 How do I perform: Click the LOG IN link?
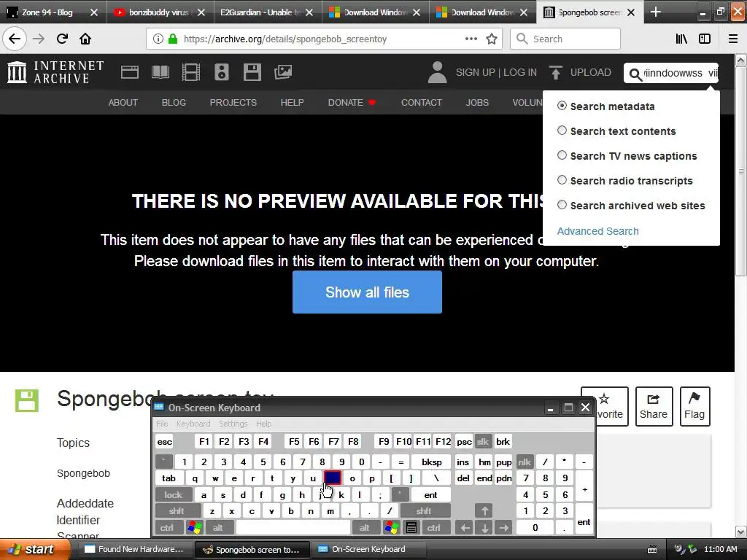(519, 72)
